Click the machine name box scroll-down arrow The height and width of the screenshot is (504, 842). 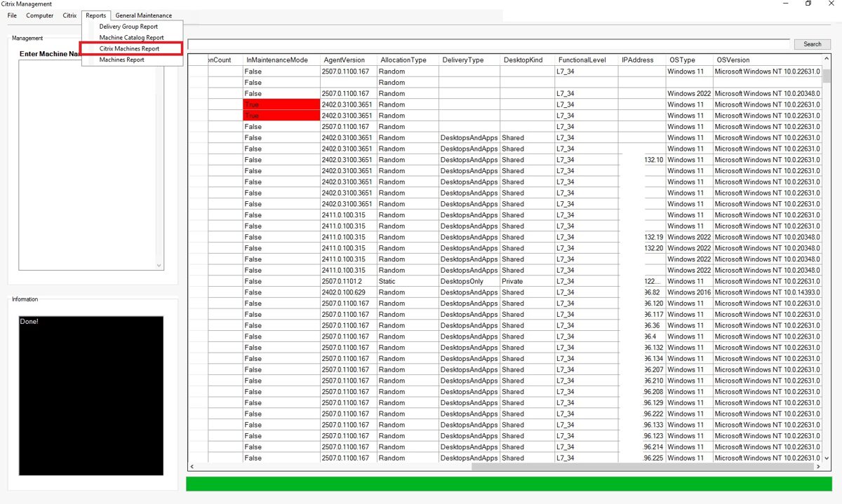click(x=159, y=265)
